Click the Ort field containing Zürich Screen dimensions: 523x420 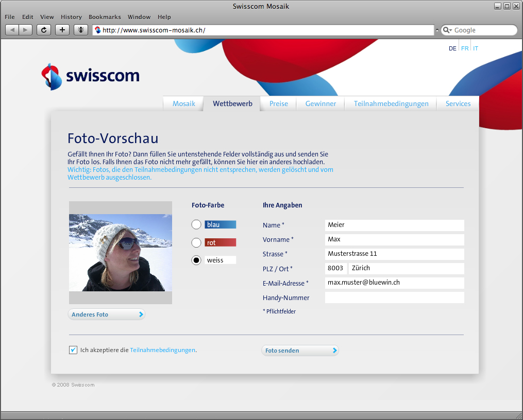[407, 269]
